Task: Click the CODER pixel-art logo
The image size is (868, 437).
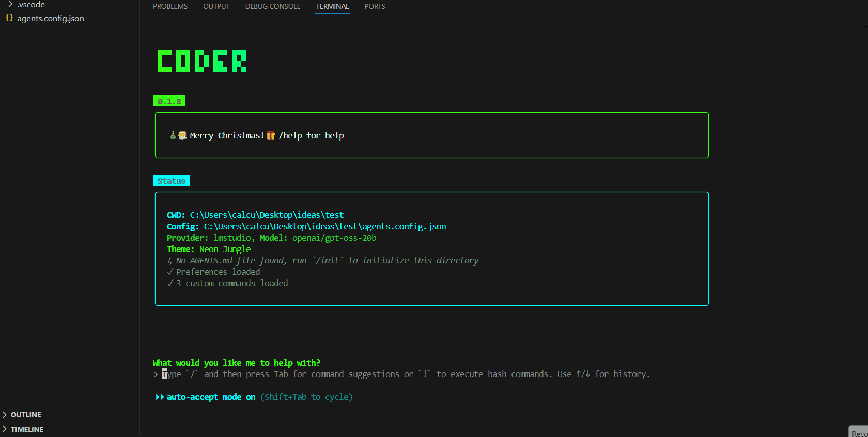Action: coord(202,61)
